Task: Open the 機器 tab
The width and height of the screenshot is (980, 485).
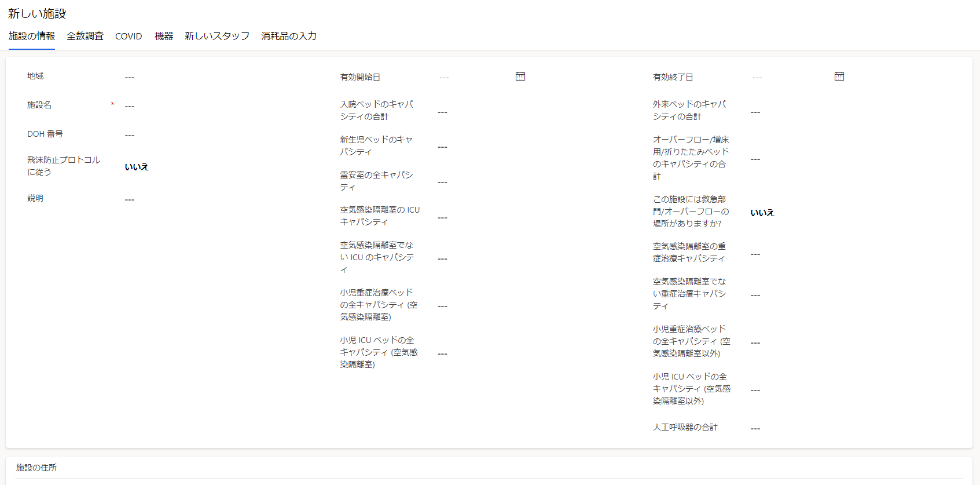Action: tap(164, 36)
